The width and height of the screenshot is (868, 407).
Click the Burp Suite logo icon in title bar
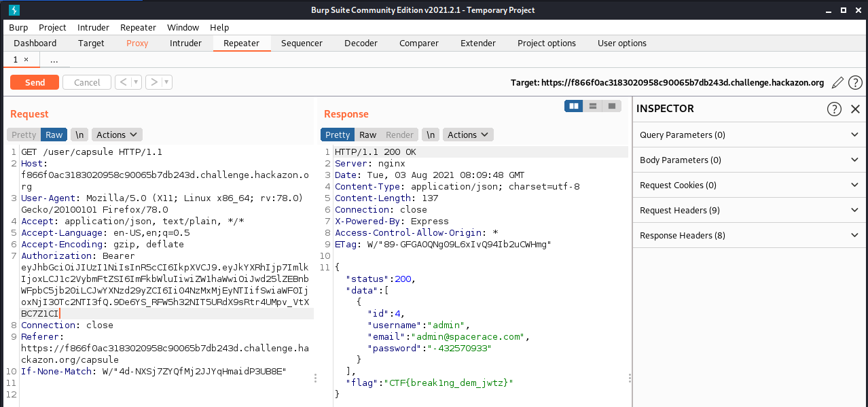point(14,10)
